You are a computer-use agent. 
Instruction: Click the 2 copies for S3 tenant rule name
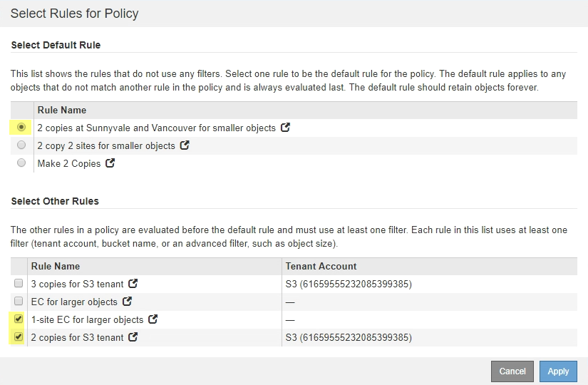pyautogui.click(x=77, y=337)
